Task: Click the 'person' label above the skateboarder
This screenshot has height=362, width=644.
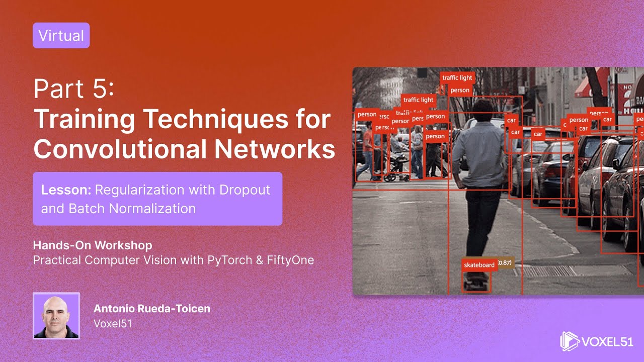Action: point(460,90)
